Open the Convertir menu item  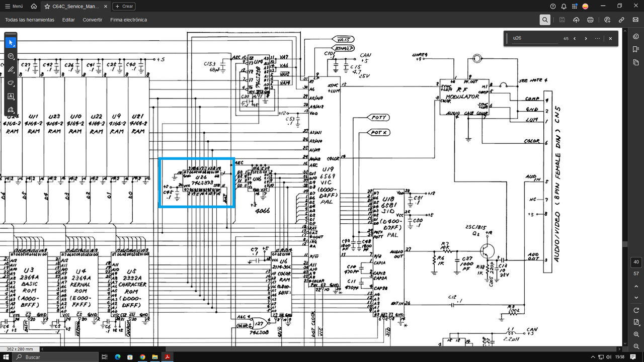click(93, 20)
